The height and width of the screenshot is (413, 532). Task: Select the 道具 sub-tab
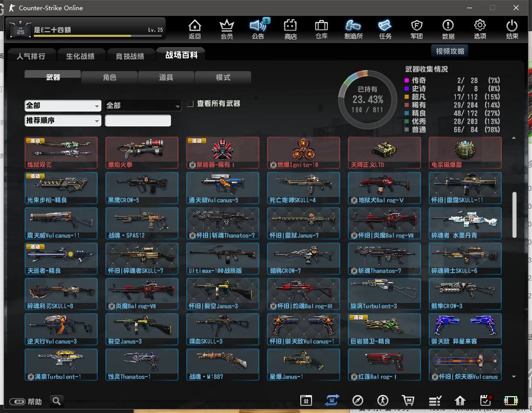(x=166, y=77)
